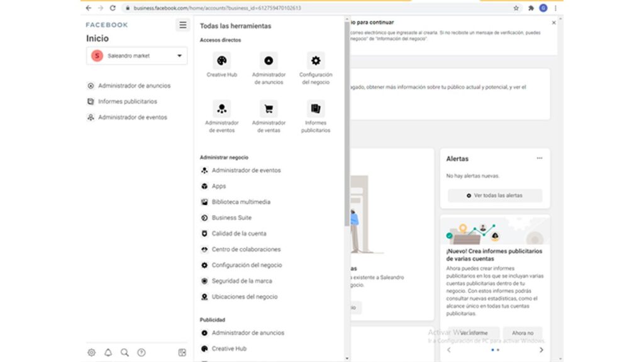Open Biblioteca multimedia item
644x362 pixels.
tap(235, 202)
